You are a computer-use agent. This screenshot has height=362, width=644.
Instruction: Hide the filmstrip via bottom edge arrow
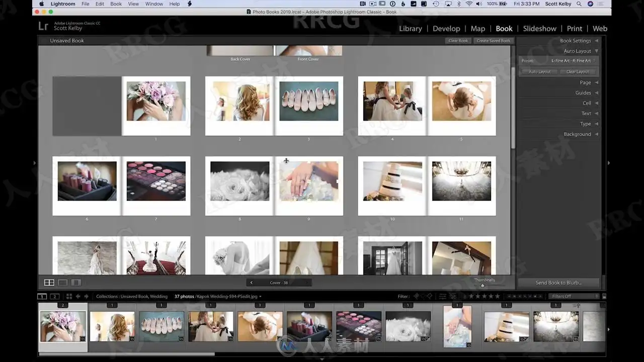point(322,359)
